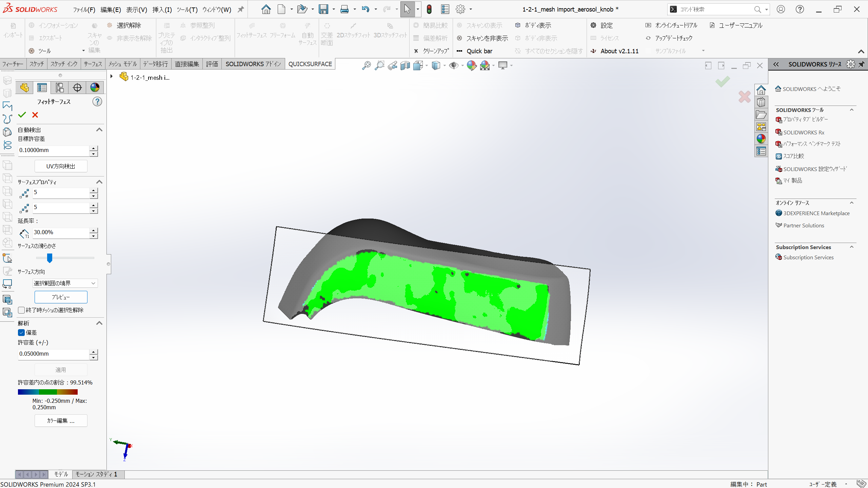
Task: Click the Save icon in top toolbar
Action: (323, 9)
